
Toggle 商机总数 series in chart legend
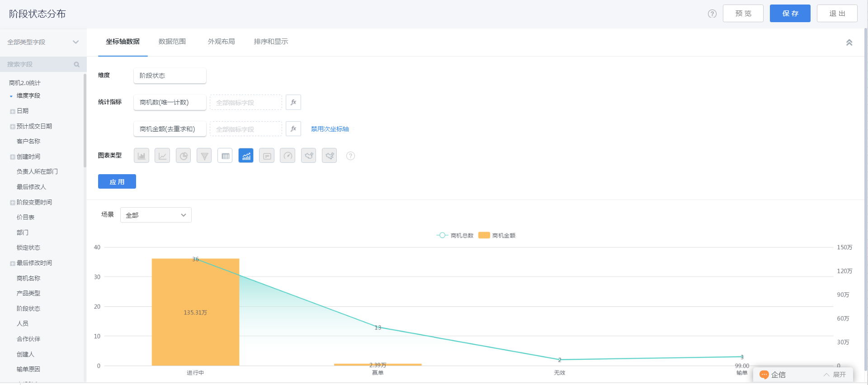(455, 235)
